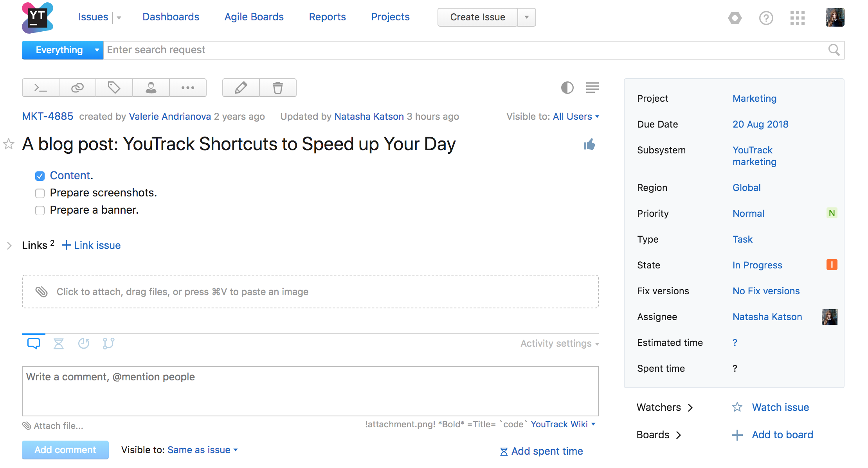Open the help question mark icon
Screen dimensions: 868x468
[766, 18]
